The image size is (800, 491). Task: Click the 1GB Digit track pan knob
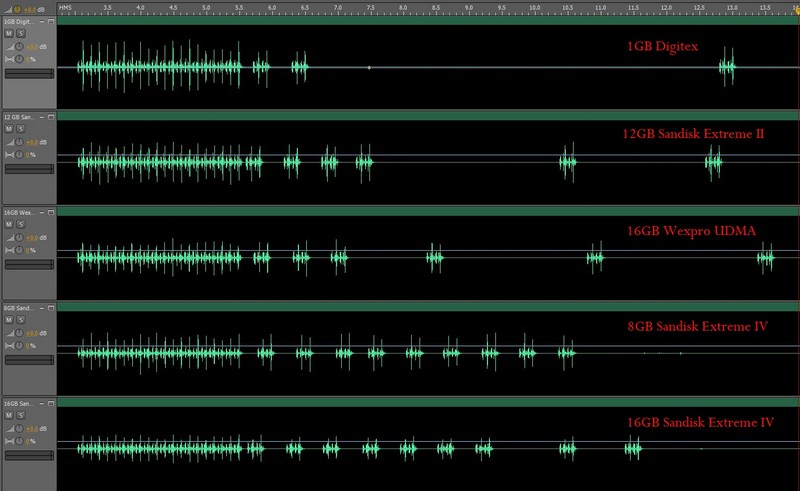coord(19,59)
